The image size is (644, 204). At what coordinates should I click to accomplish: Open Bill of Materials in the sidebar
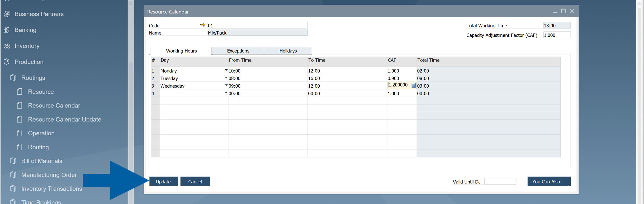tap(42, 161)
